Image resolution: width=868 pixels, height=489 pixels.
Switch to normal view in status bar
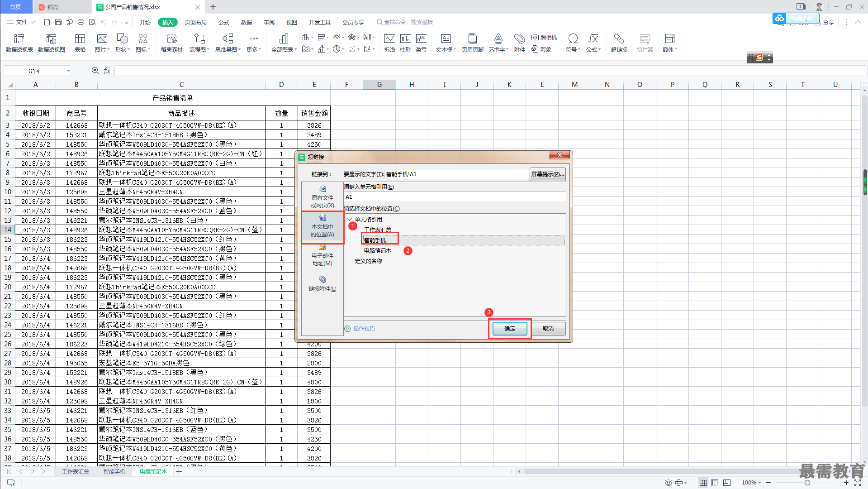703,483
